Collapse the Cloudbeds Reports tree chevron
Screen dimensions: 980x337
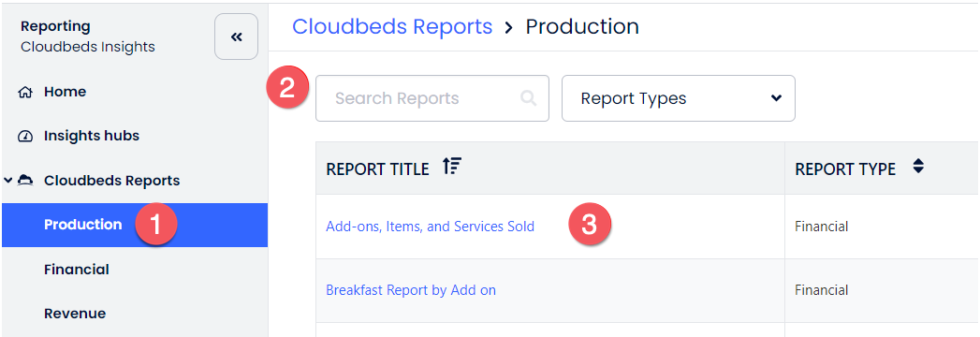(7, 181)
